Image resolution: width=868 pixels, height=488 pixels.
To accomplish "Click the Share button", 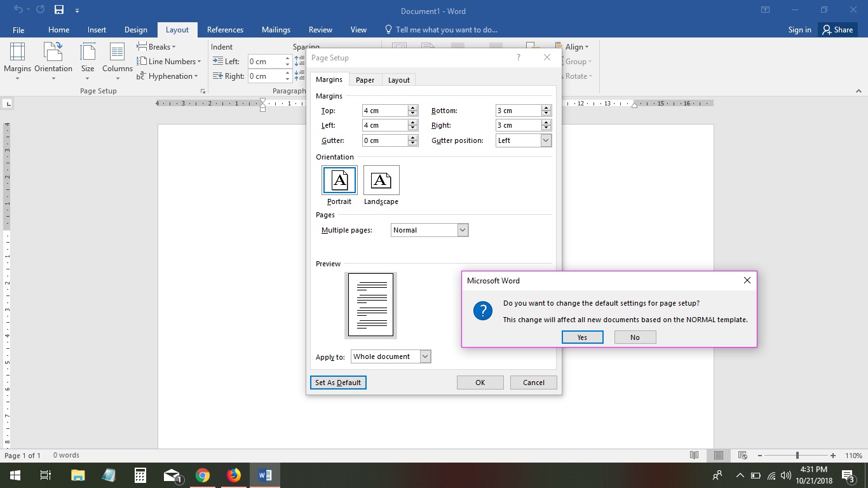I will 837,30.
